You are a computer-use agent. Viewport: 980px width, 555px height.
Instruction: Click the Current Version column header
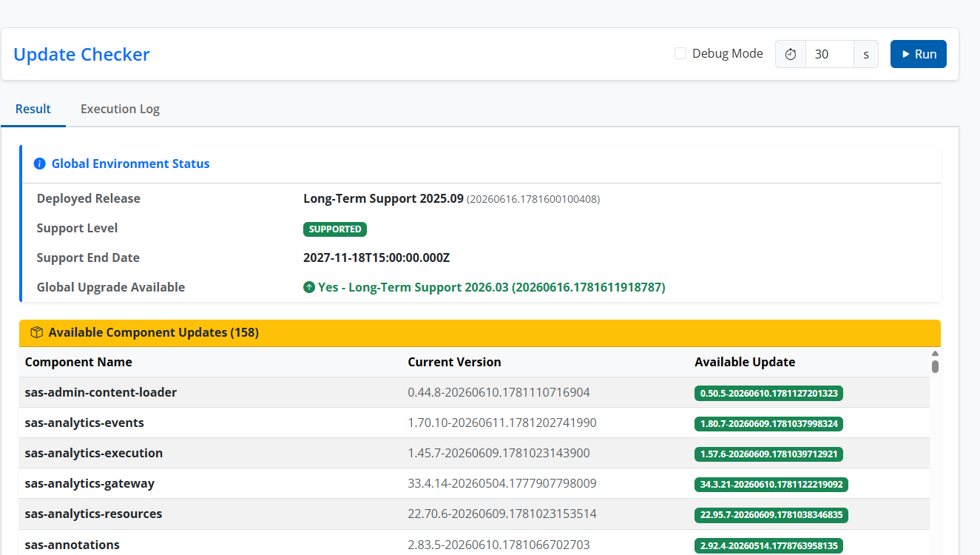(x=454, y=362)
